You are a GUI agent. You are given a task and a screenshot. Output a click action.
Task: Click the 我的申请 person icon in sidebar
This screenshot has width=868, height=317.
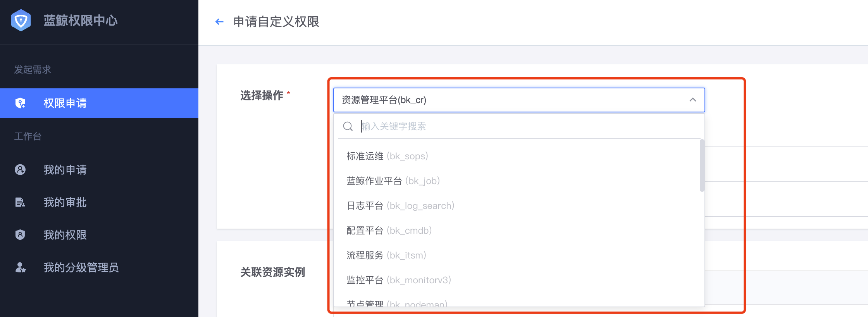point(20,170)
